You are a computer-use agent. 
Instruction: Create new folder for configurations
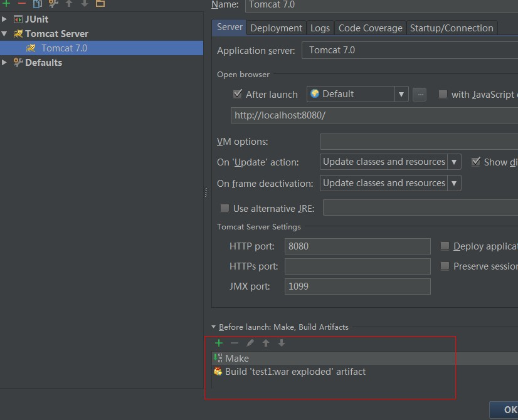(100, 4)
